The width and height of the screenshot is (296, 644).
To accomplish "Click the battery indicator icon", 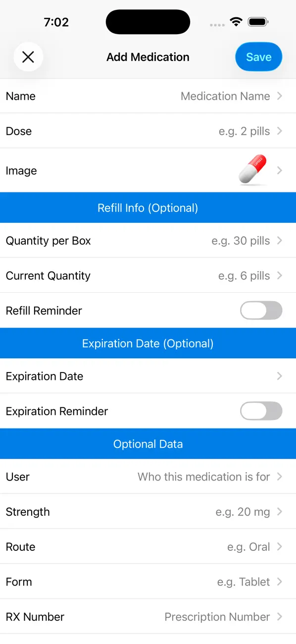I will [x=258, y=22].
